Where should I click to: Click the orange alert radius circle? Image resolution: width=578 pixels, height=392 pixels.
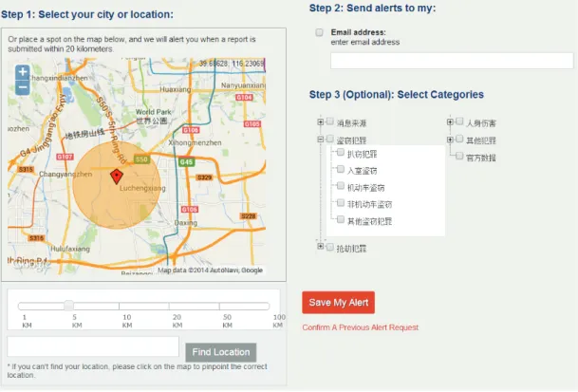117,185
